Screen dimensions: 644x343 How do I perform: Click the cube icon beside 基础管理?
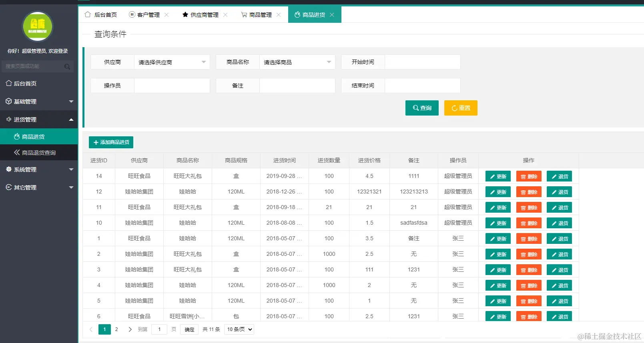coord(9,101)
